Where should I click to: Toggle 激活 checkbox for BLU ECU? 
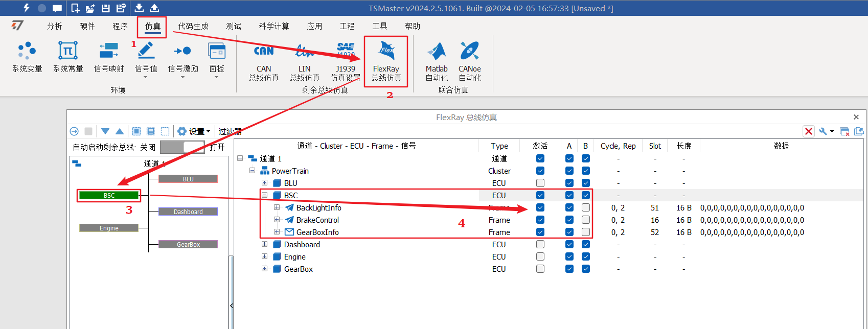point(540,183)
